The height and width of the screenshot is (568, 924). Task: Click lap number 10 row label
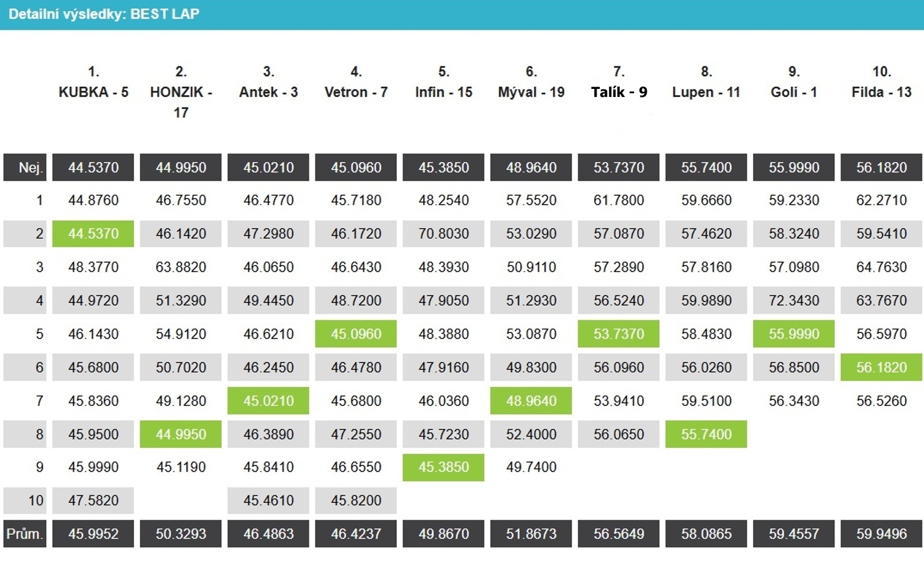(x=25, y=500)
